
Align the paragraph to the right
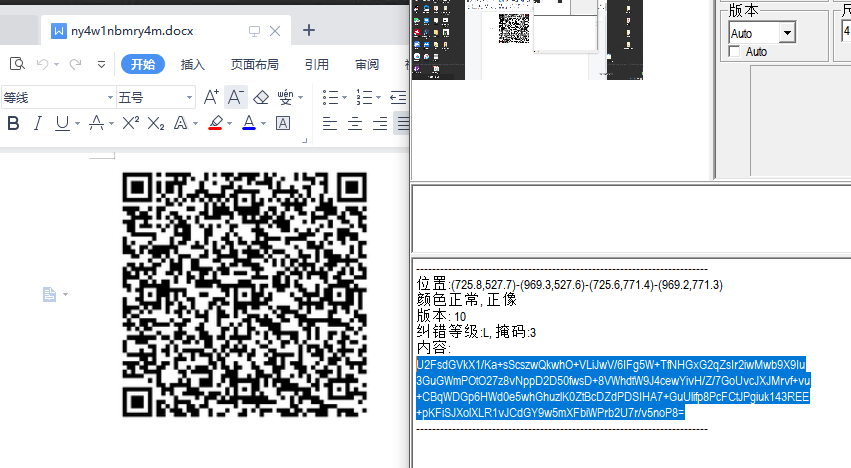(380, 124)
